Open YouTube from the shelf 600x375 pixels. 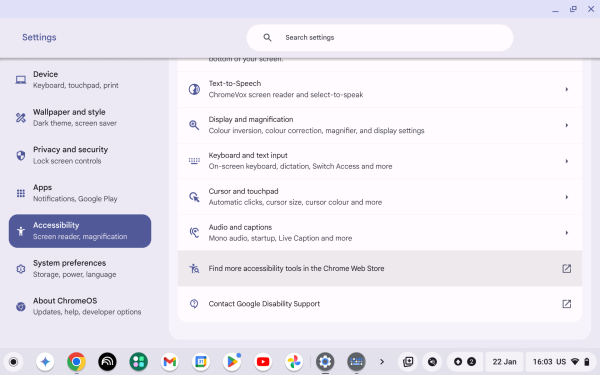tap(263, 362)
